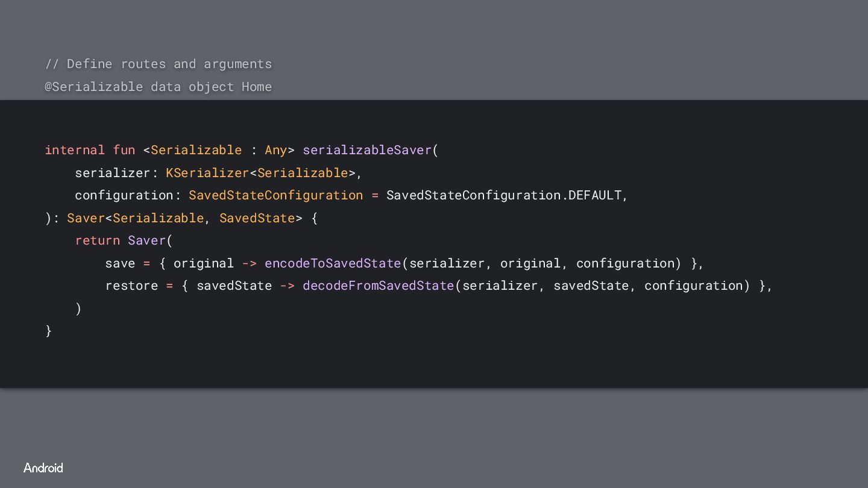Click the serializableSaver function name
868x488 pixels.
tap(367, 150)
